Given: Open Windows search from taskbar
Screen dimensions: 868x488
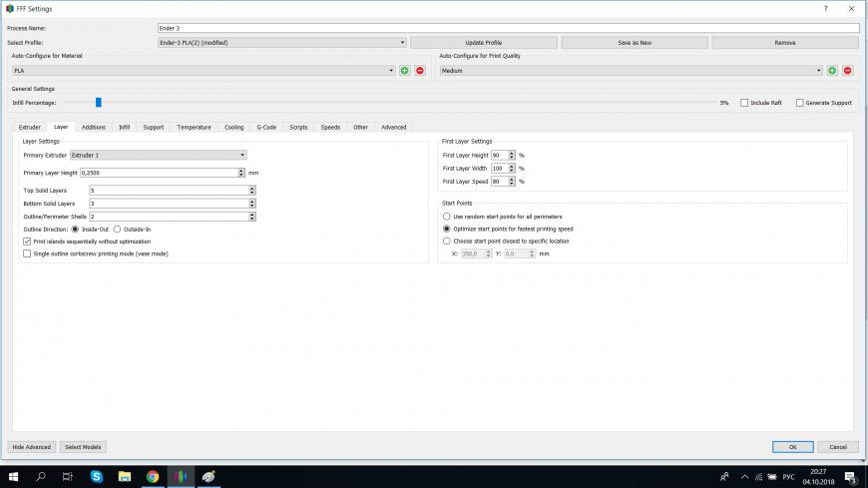Looking at the screenshot, I should pyautogui.click(x=41, y=476).
